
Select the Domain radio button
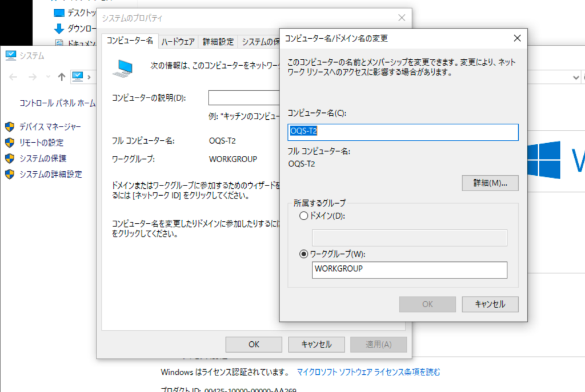point(303,216)
